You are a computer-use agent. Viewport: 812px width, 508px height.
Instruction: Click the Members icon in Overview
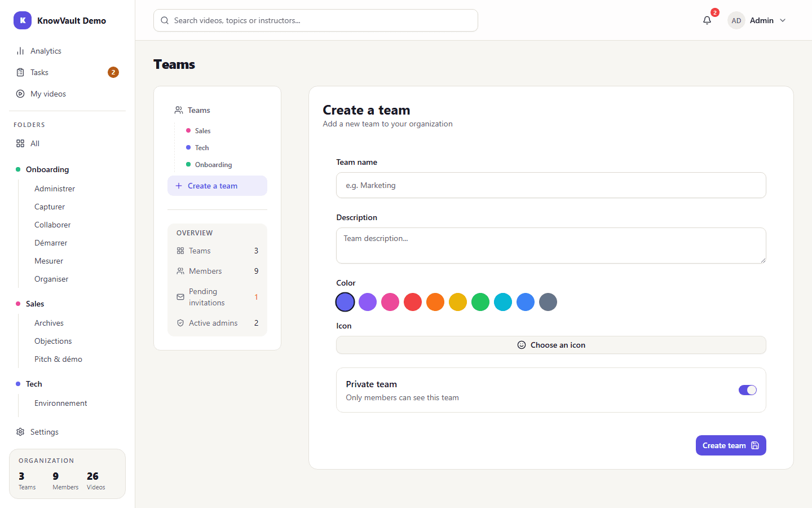pyautogui.click(x=180, y=271)
